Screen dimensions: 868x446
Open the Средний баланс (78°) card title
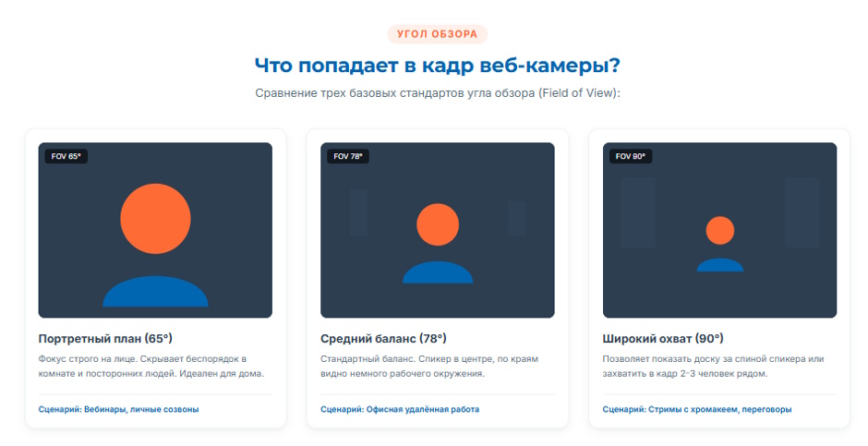tap(383, 338)
